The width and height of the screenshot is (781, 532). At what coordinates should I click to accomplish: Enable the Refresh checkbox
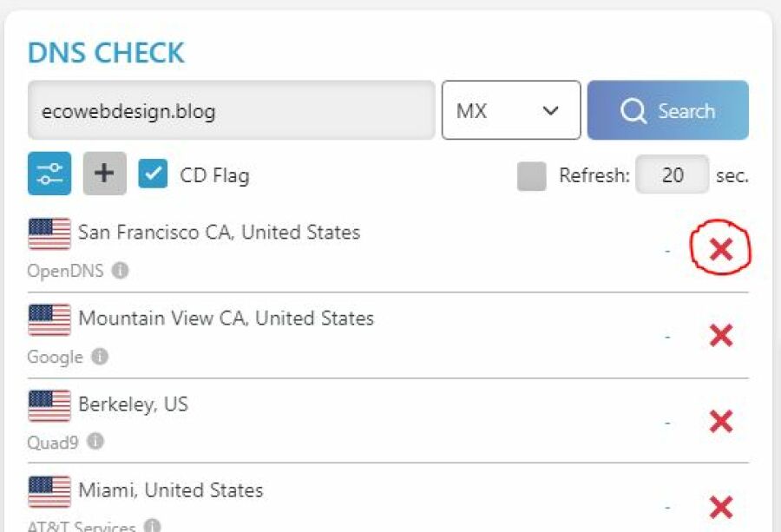point(531,175)
